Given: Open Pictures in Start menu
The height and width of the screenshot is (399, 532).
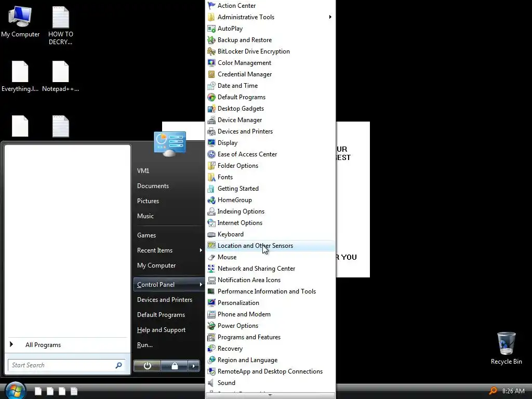Looking at the screenshot, I should click(148, 201).
